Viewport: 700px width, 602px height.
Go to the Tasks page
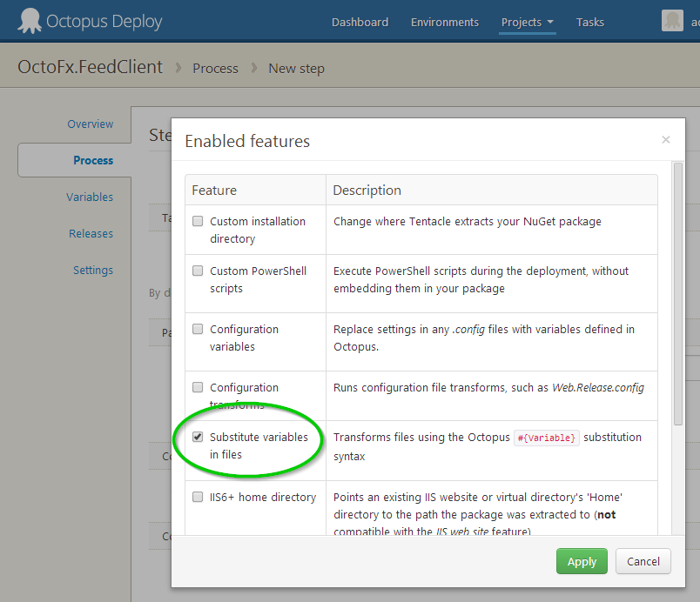point(589,22)
